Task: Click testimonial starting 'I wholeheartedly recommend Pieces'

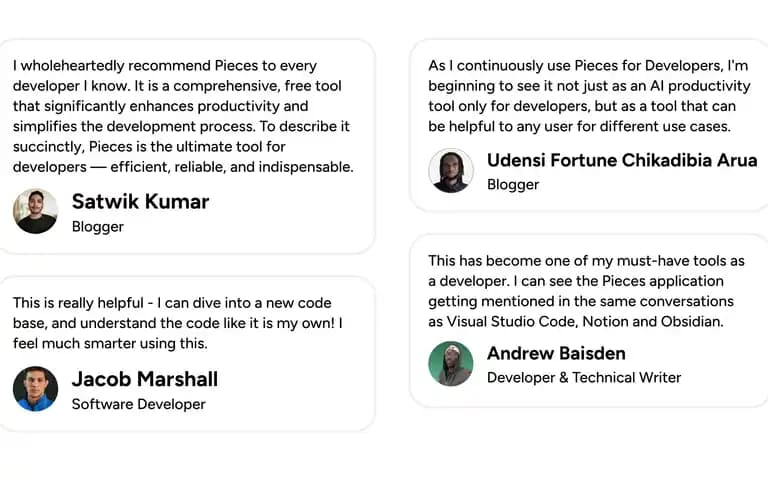Action: pyautogui.click(x=183, y=116)
